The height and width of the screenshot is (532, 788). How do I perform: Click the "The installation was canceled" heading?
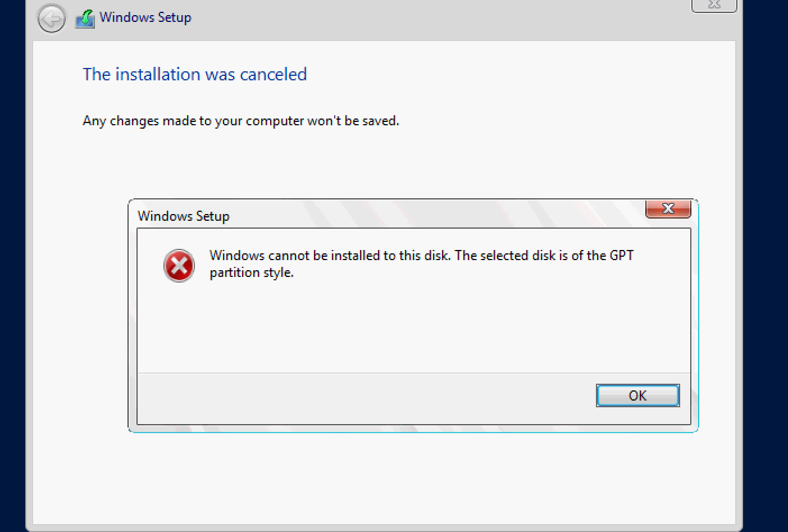(194, 74)
